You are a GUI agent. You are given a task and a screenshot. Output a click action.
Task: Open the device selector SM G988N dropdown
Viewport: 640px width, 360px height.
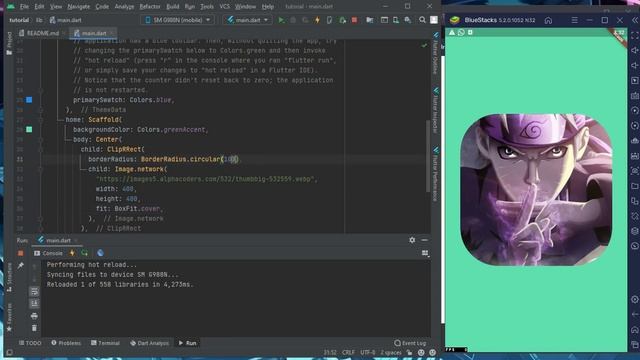pyautogui.click(x=178, y=20)
